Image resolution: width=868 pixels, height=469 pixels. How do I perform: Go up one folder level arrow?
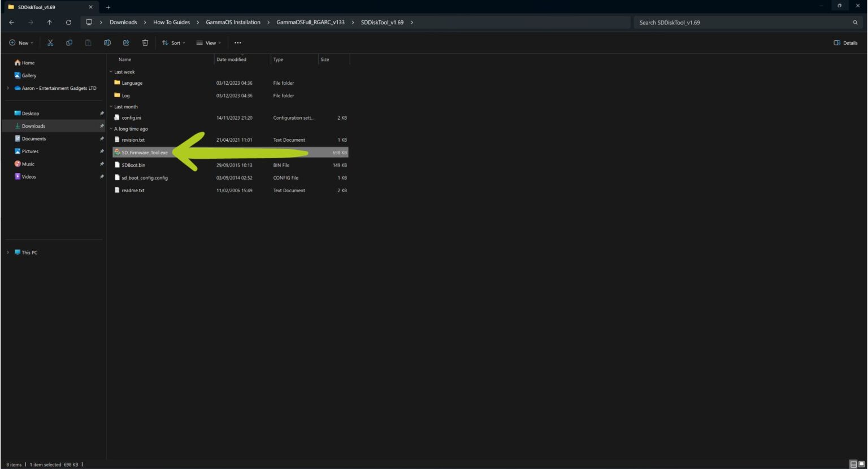pyautogui.click(x=50, y=23)
